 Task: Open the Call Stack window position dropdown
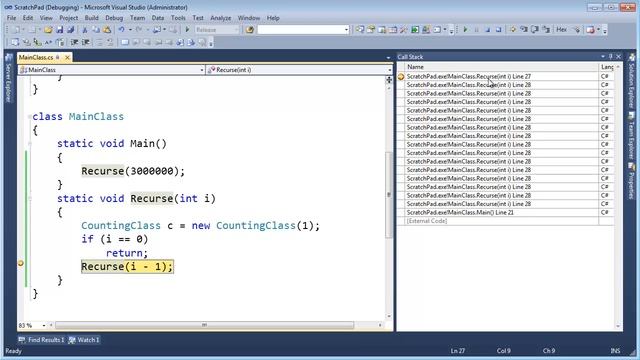coord(603,57)
